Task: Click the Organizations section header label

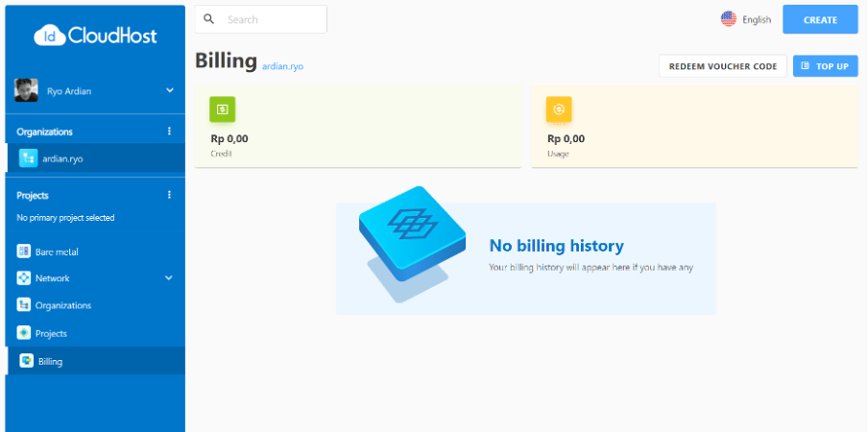Action: [x=44, y=132]
